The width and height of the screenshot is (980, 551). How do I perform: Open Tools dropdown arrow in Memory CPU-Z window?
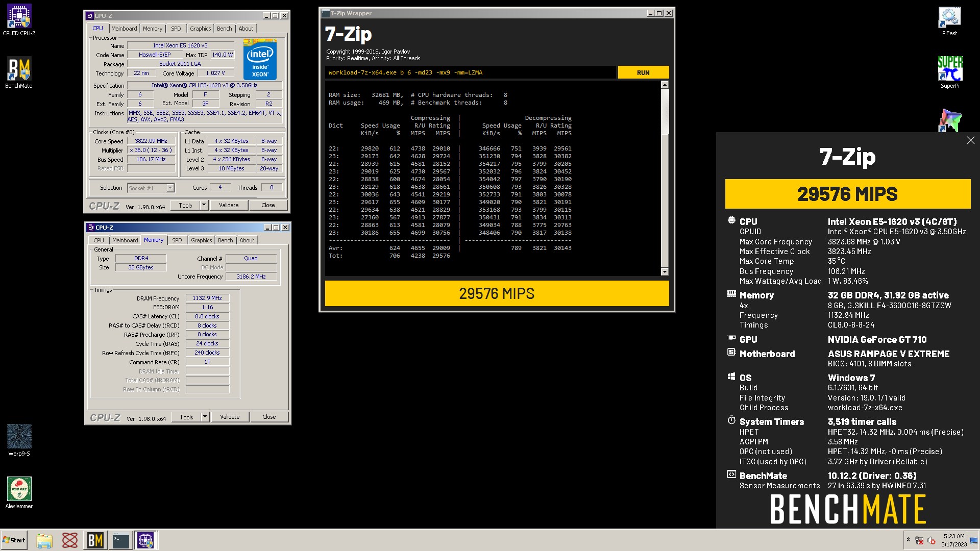205,417
